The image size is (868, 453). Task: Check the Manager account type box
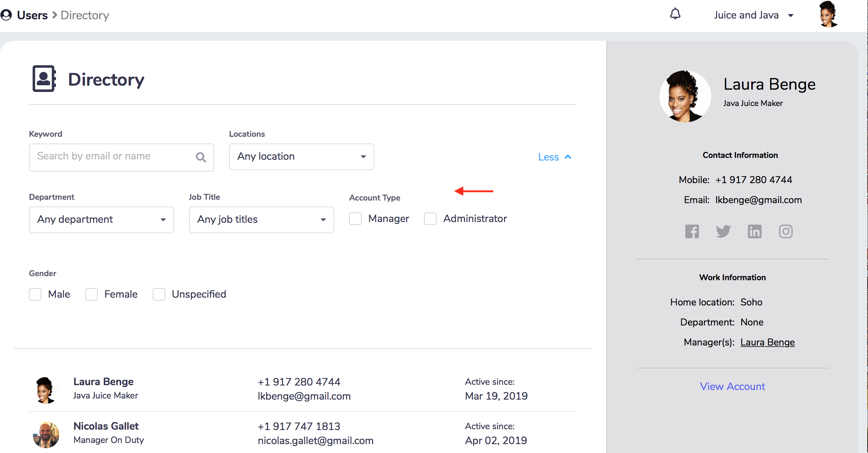pyautogui.click(x=355, y=219)
